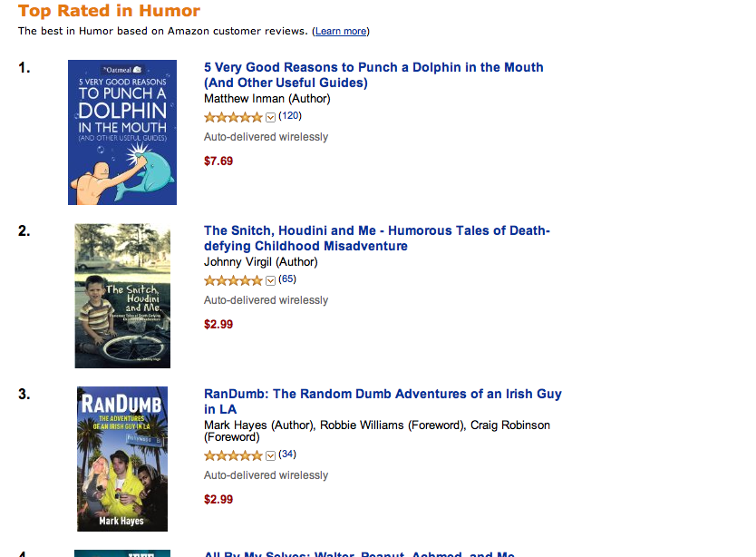Image resolution: width=756 pixels, height=557 pixels.
Task: Expand rating dropdown for Snitch, Houdini book
Action: pos(270,280)
